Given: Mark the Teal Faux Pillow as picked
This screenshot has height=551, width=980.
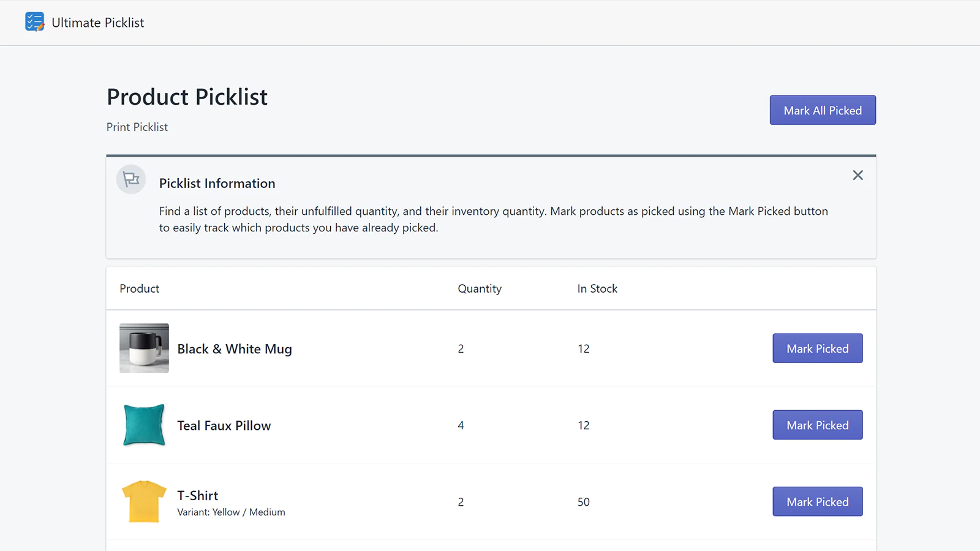Looking at the screenshot, I should click(817, 425).
